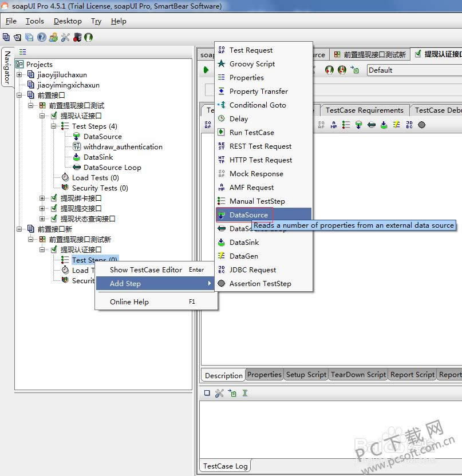Click the Assertion TestStep circle toolbar icon
The width and height of the screenshot is (462, 476).
pos(422,125)
